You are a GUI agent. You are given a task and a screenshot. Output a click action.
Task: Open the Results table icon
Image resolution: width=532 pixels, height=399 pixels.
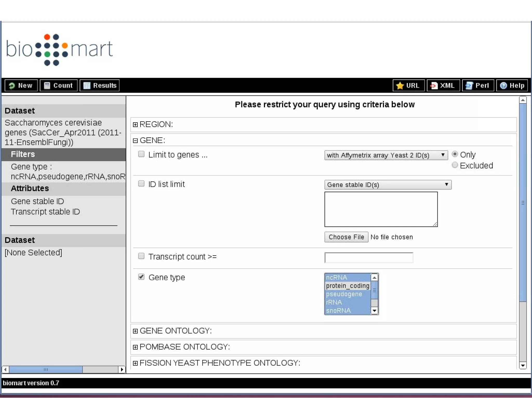[x=87, y=85]
